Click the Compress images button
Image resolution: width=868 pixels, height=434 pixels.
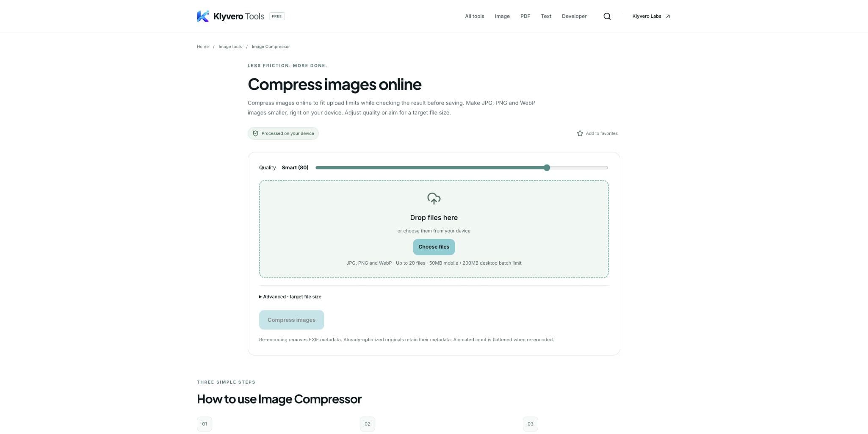coord(291,320)
